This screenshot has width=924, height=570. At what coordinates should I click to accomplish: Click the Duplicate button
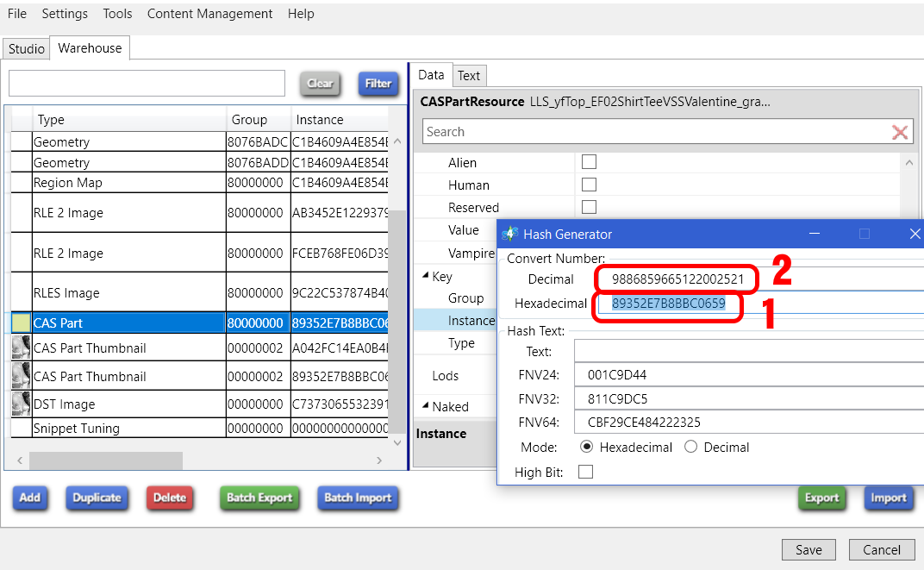pos(97,498)
